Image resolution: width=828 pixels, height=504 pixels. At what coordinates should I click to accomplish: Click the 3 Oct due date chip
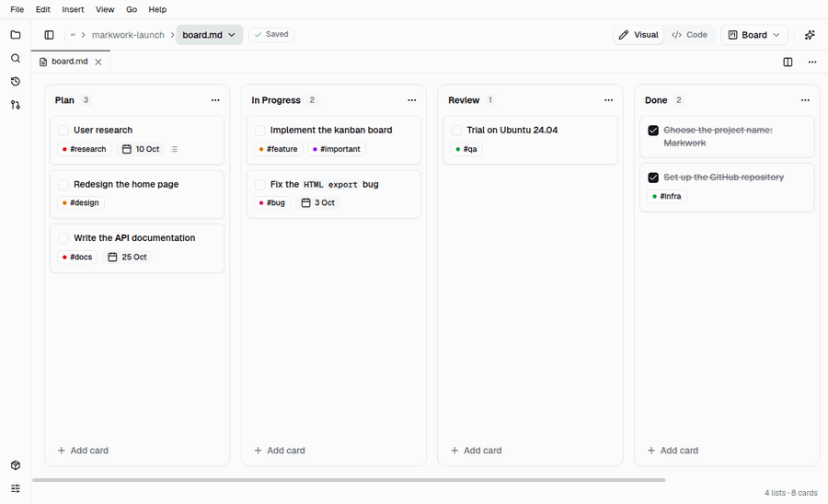click(318, 202)
